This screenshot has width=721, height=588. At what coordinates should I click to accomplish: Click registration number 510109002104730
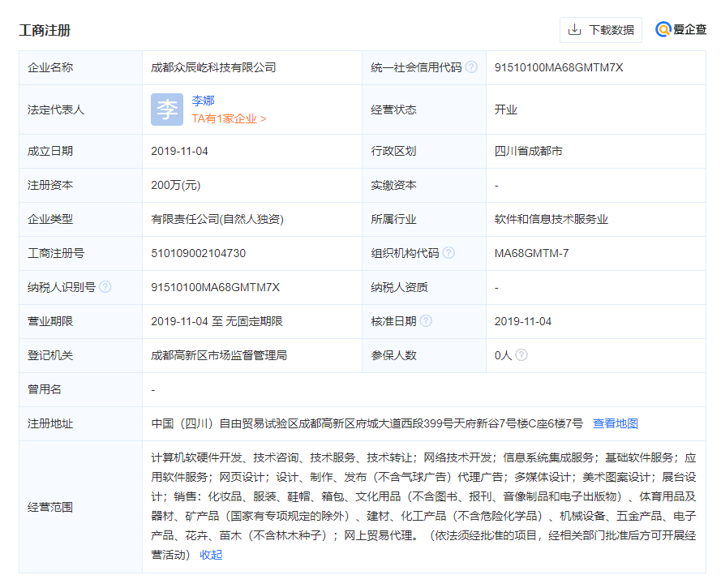198,253
